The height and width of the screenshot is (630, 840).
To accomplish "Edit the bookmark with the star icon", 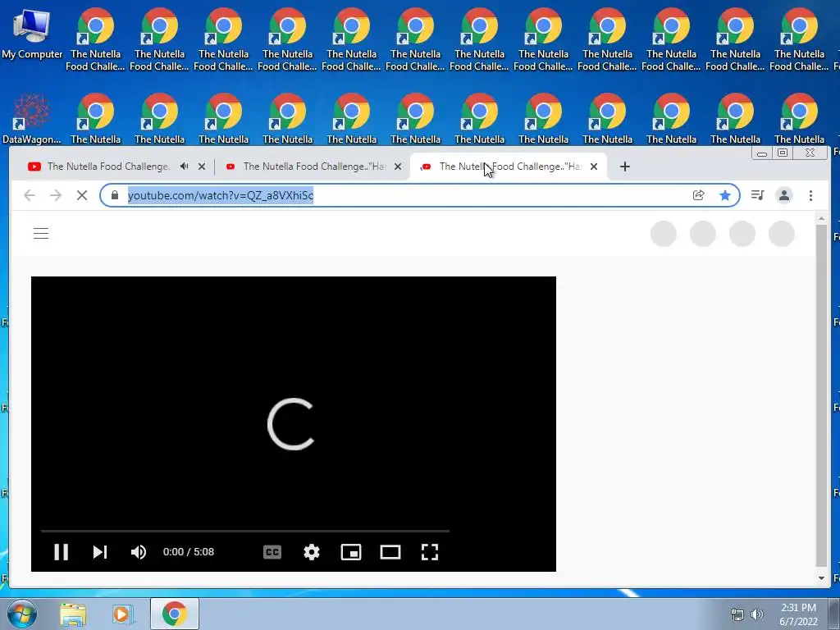I will click(x=725, y=195).
